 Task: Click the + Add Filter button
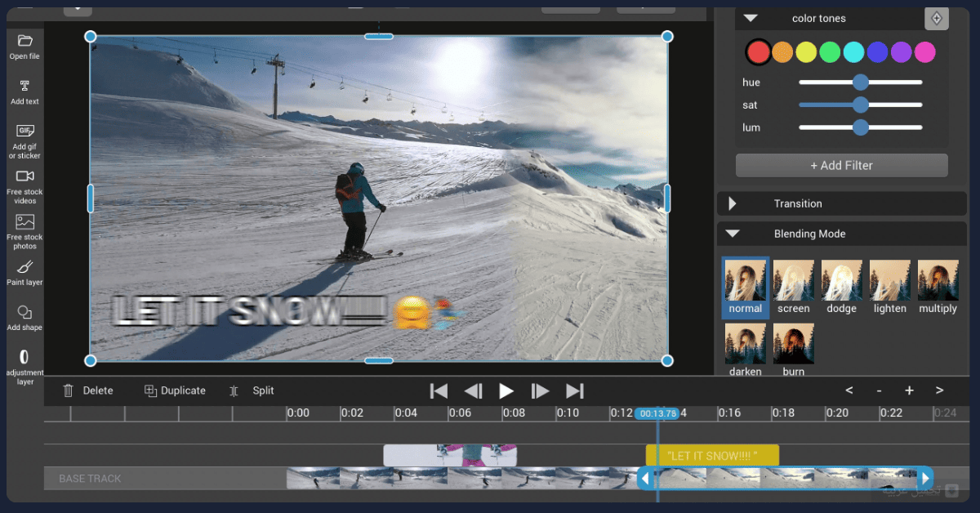click(841, 165)
